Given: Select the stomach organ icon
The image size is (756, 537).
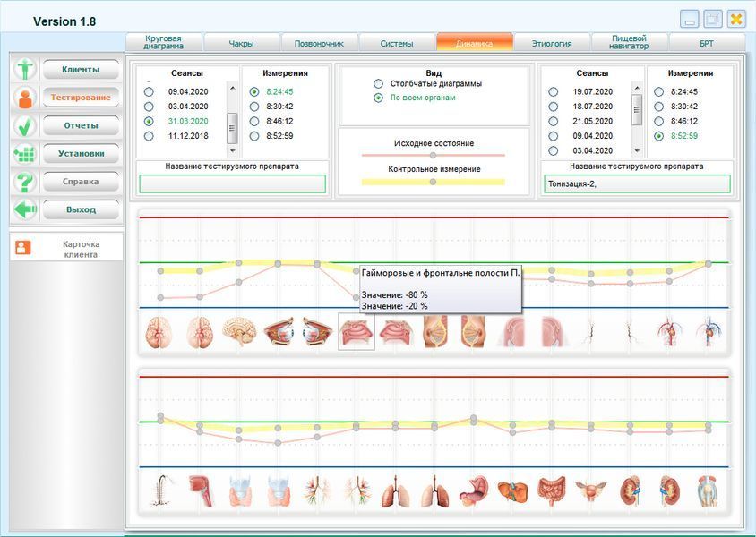Looking at the screenshot, I should (x=474, y=491).
